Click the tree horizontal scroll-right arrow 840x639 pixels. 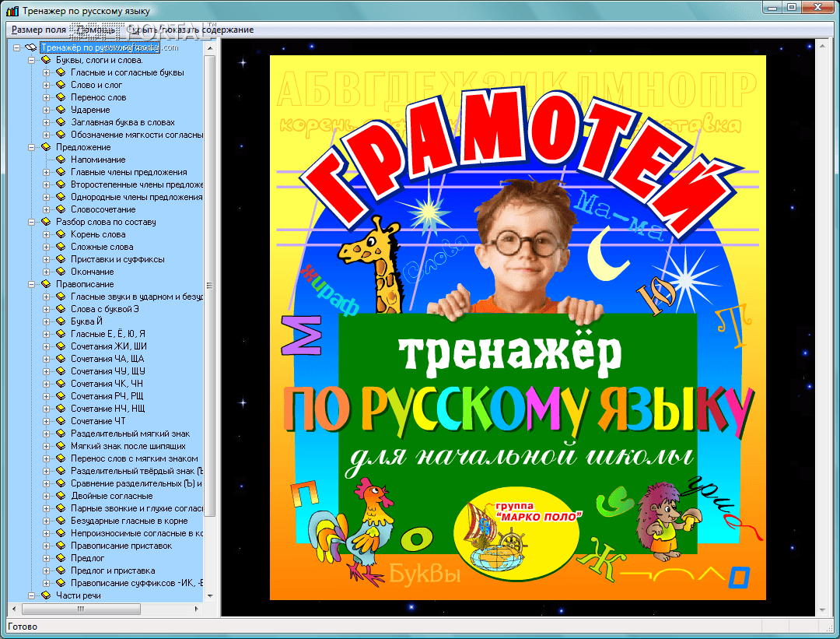[x=197, y=609]
